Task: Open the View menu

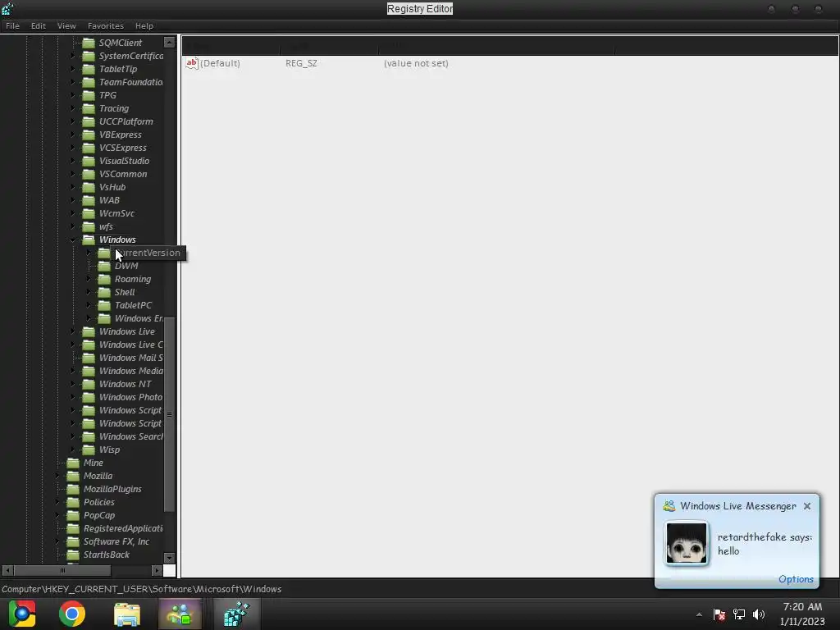Action: [66, 25]
